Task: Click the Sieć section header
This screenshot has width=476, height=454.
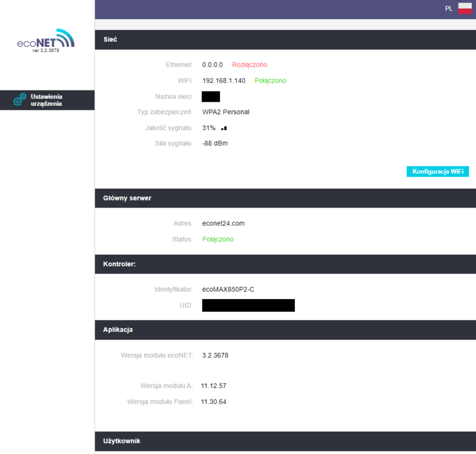Action: tap(110, 39)
